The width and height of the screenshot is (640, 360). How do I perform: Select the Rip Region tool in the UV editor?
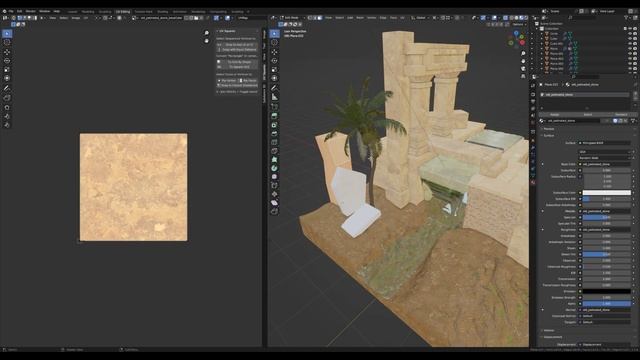[x=7, y=98]
